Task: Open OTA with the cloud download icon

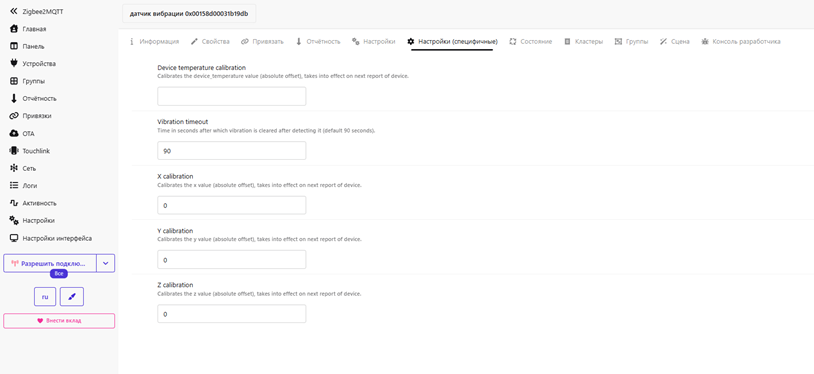Action: pyautogui.click(x=14, y=133)
